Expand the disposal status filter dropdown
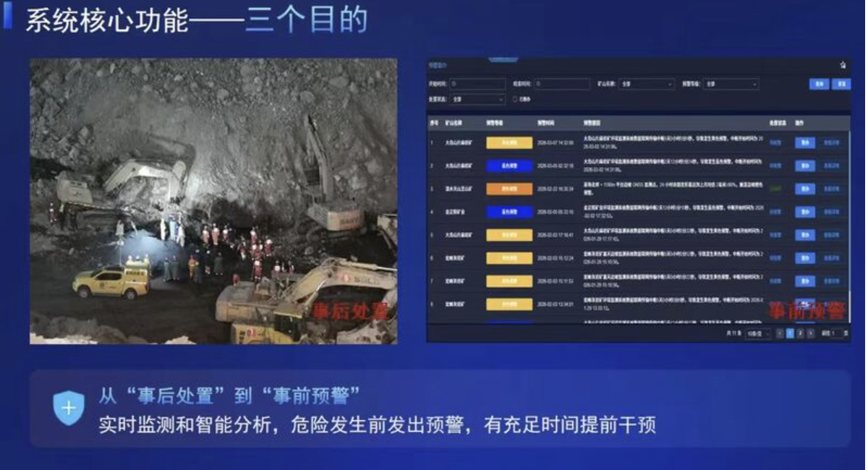The image size is (868, 470). coord(477,99)
